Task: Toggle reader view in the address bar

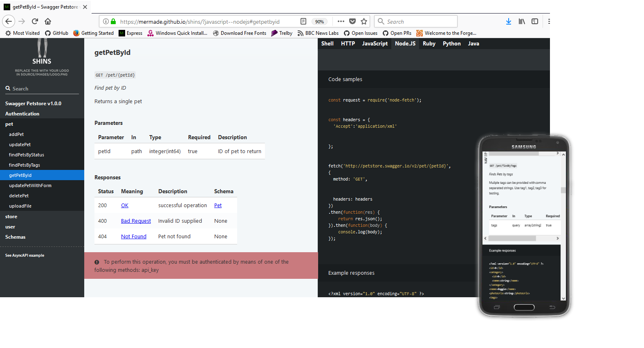Action: coord(303,21)
